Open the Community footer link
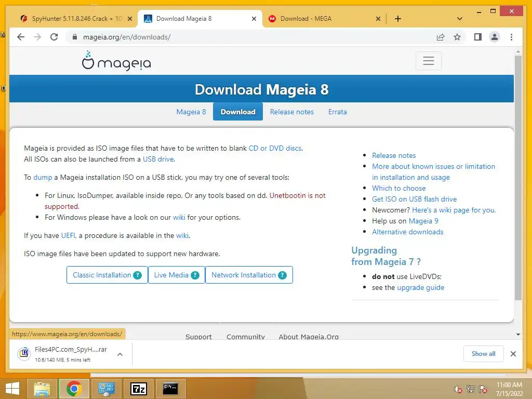Image resolution: width=532 pixels, height=399 pixels. pyautogui.click(x=246, y=337)
